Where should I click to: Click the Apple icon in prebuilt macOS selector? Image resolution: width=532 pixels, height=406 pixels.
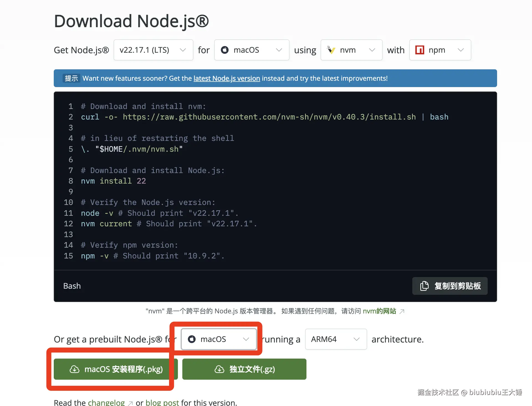coord(192,339)
